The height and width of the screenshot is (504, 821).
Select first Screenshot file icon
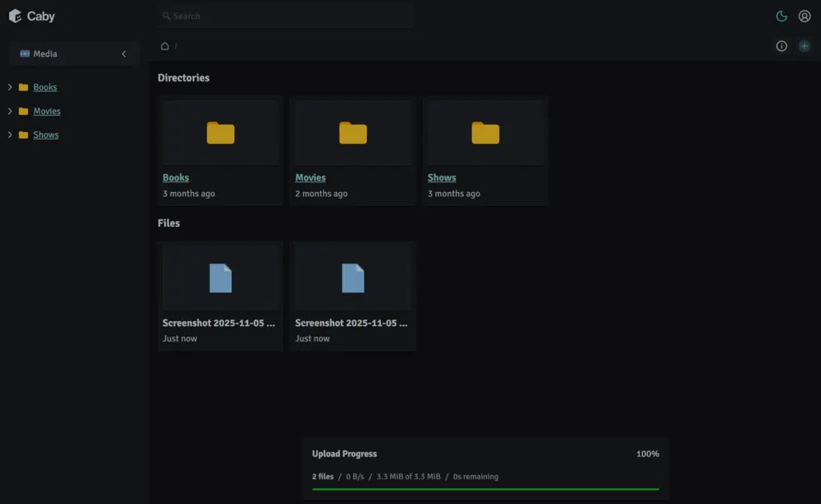[x=220, y=278]
